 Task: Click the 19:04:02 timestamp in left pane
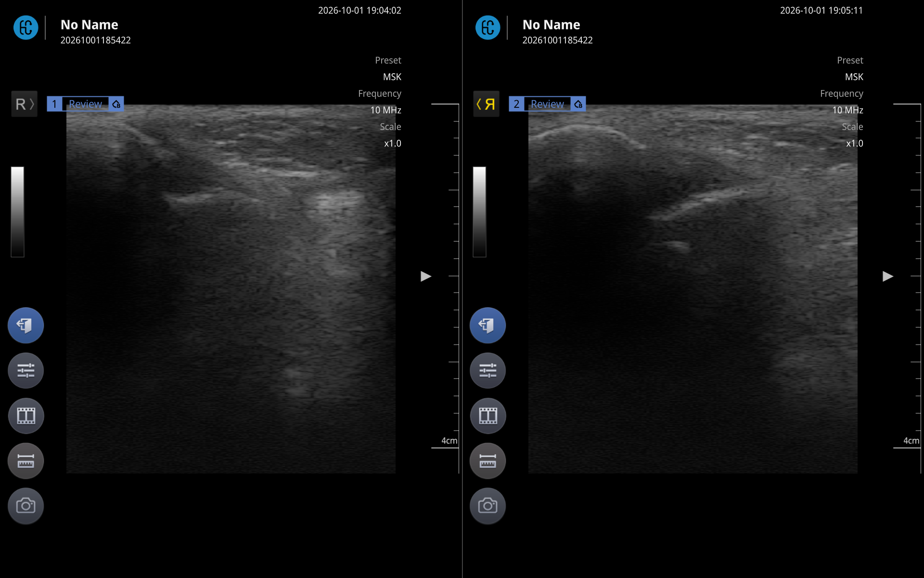[x=359, y=11]
